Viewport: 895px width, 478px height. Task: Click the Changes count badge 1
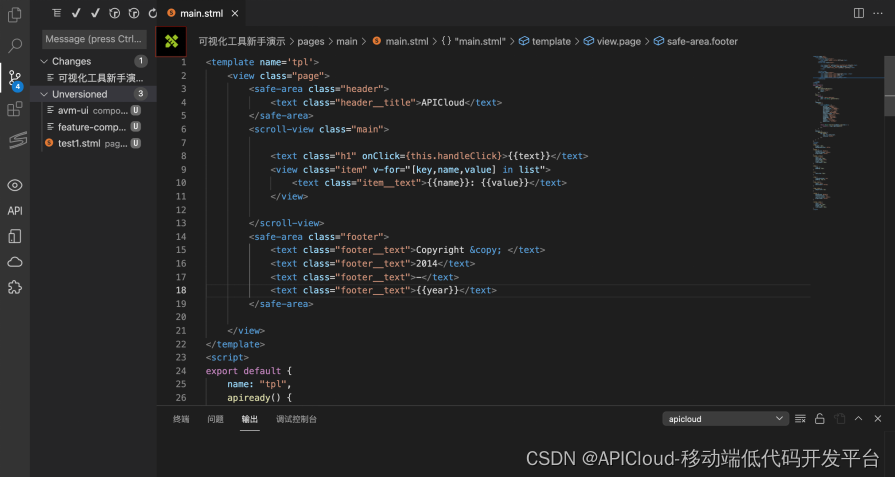pyautogui.click(x=140, y=61)
